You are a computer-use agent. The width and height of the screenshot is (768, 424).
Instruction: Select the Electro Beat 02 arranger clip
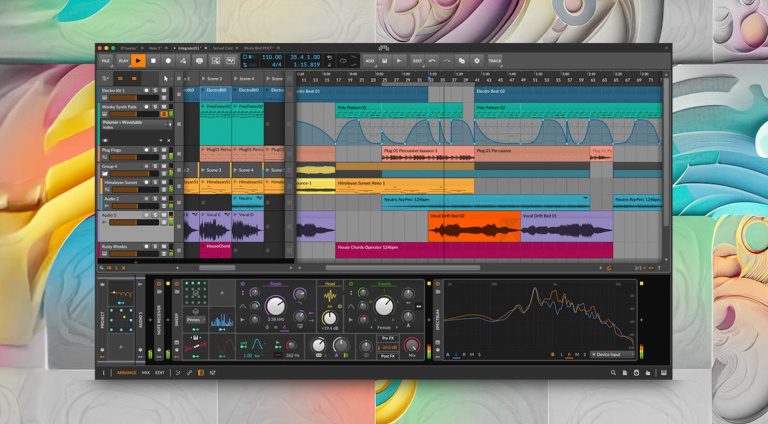coord(568,94)
